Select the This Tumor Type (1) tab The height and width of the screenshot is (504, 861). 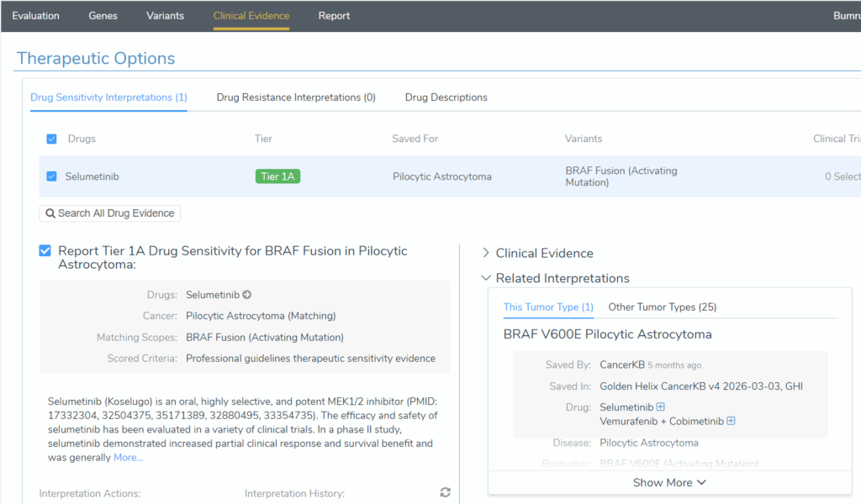pos(548,307)
